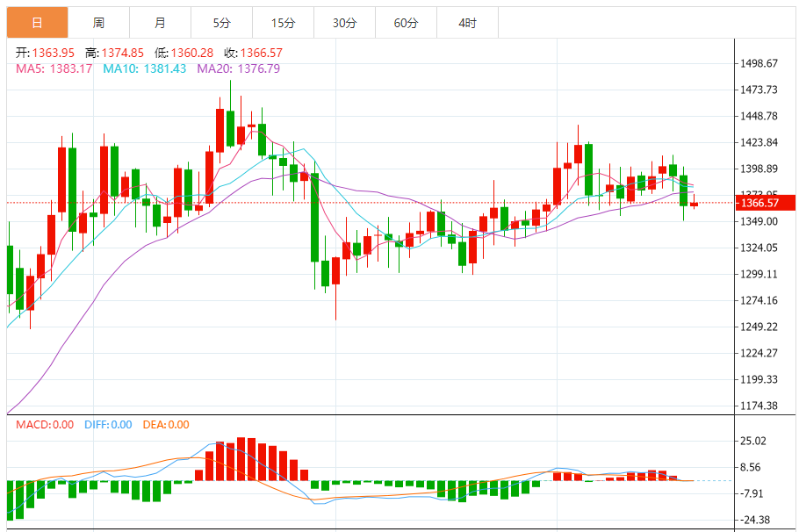The image size is (799, 532).
Task: Select the 30分 chart interval
Action: (344, 23)
